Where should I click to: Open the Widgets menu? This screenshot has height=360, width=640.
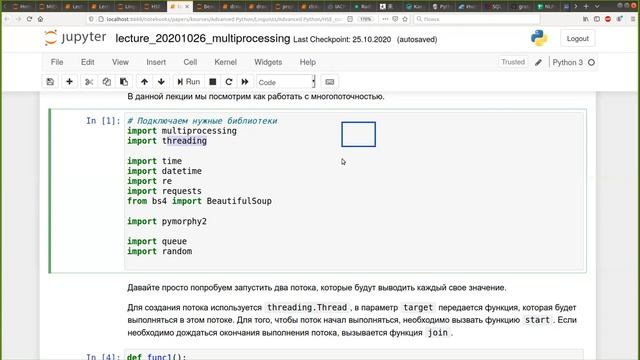[268, 62]
